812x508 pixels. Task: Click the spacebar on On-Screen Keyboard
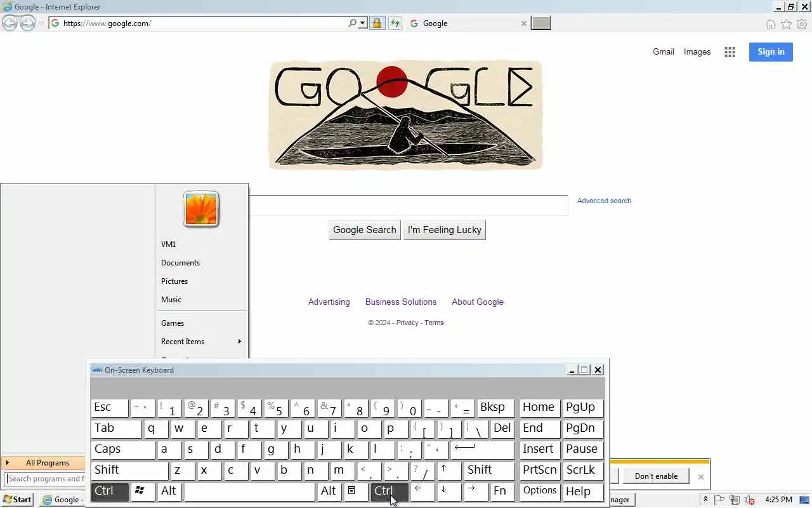click(250, 491)
